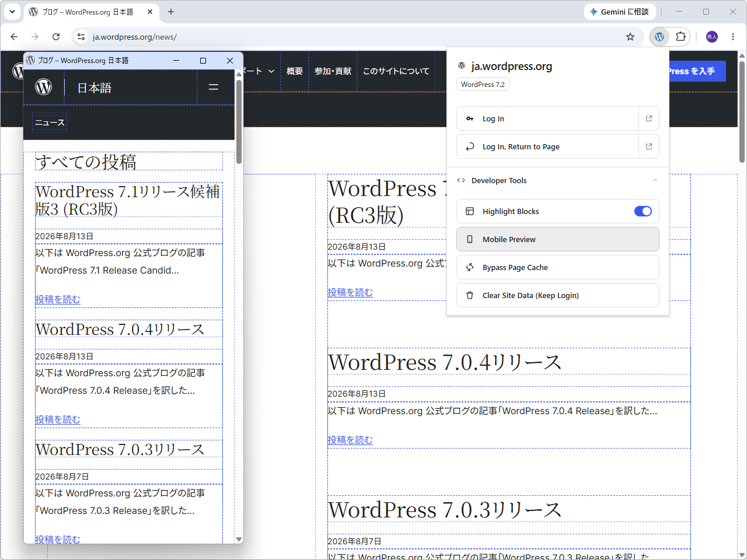This screenshot has width=747, height=560.
Task: Choose Bypass Page Cache
Action: pyautogui.click(x=557, y=267)
